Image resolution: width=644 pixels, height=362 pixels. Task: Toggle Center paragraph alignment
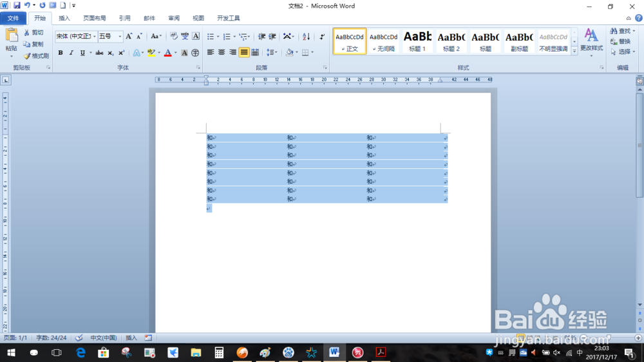point(222,53)
